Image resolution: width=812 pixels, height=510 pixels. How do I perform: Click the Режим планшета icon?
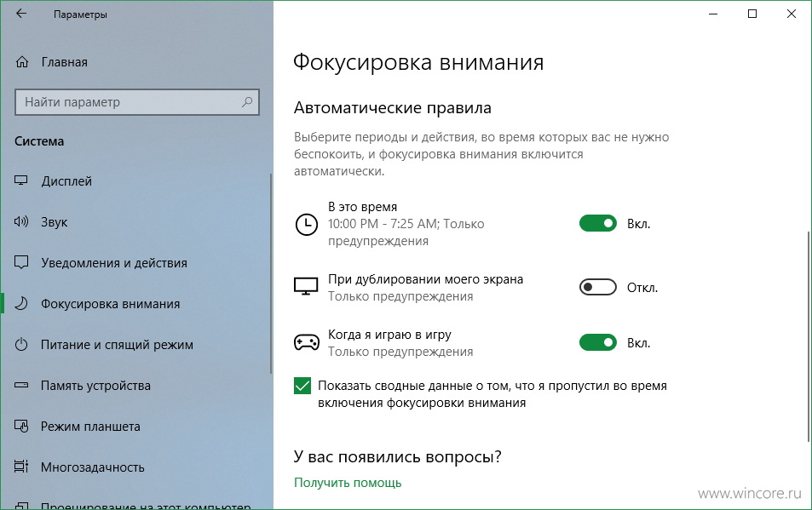tap(21, 426)
